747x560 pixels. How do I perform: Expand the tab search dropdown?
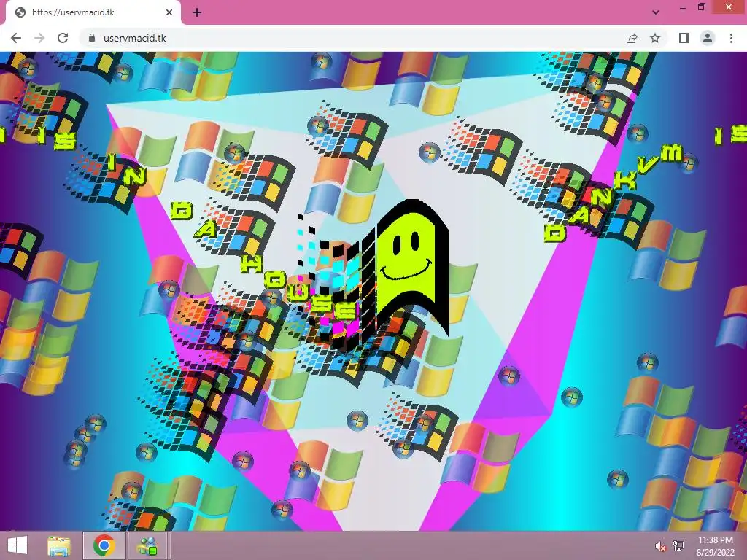tap(656, 12)
